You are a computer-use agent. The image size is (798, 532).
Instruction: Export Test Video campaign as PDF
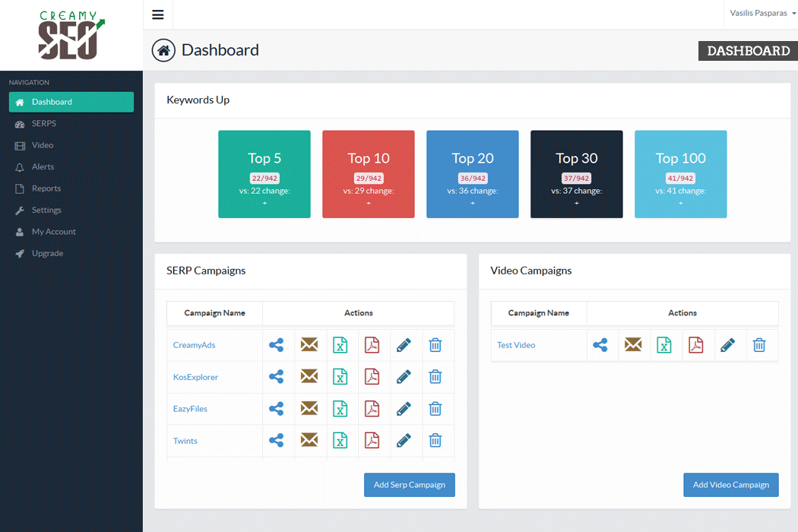tap(695, 345)
